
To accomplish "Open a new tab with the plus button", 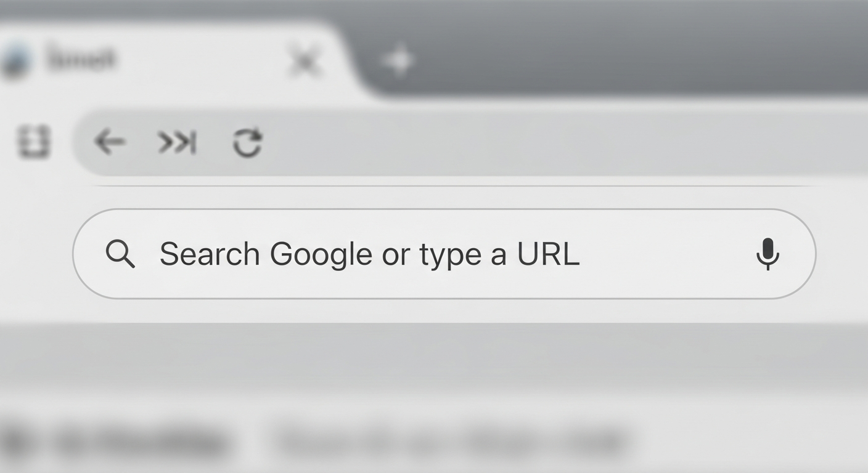I will click(399, 60).
